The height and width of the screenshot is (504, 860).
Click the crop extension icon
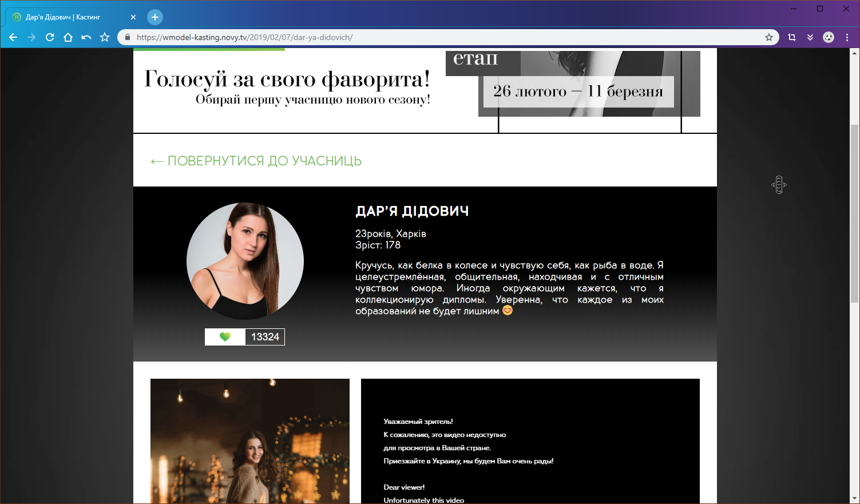point(792,37)
